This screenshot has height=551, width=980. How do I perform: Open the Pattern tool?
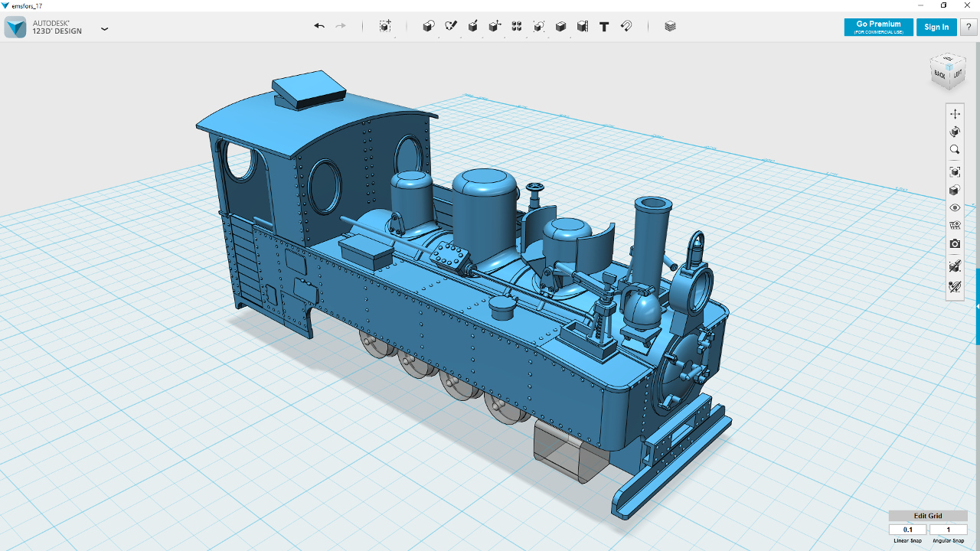coord(517,26)
